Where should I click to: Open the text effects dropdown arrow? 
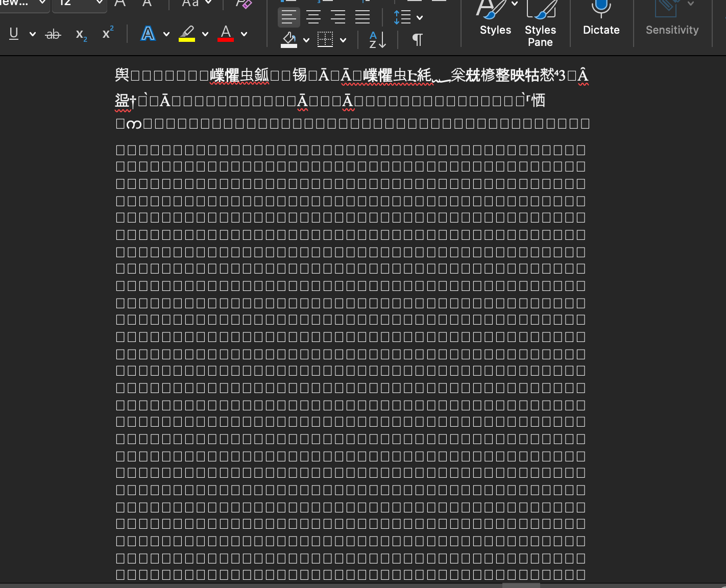[166, 34]
